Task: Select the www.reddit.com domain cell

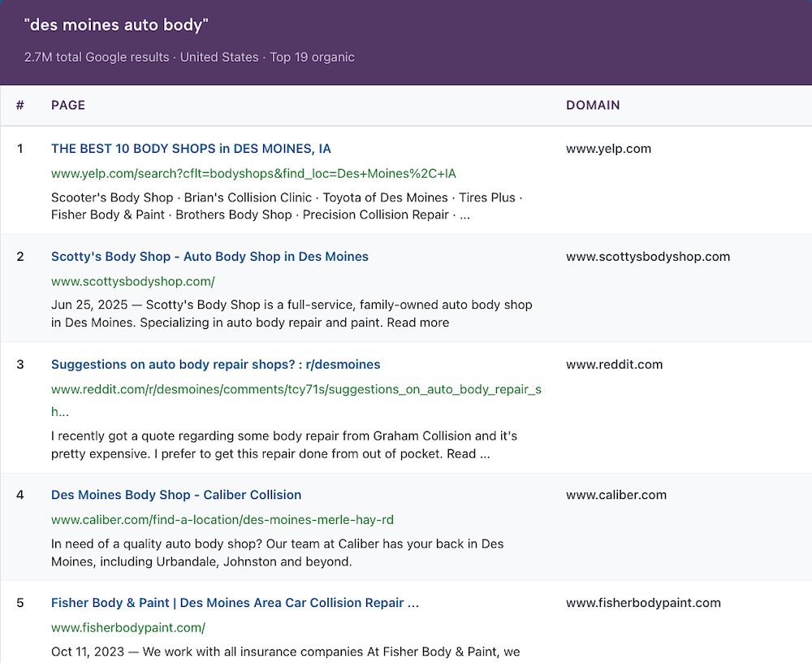Action: click(614, 365)
